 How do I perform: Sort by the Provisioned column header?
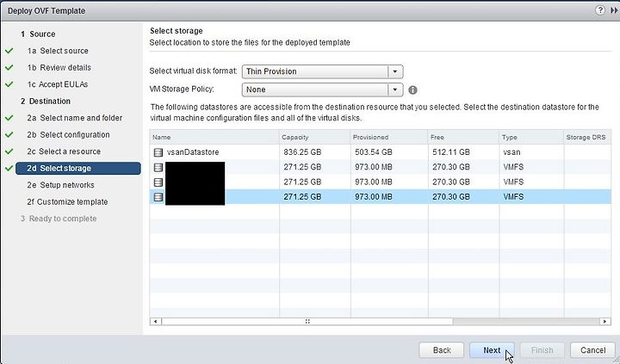tap(389, 137)
